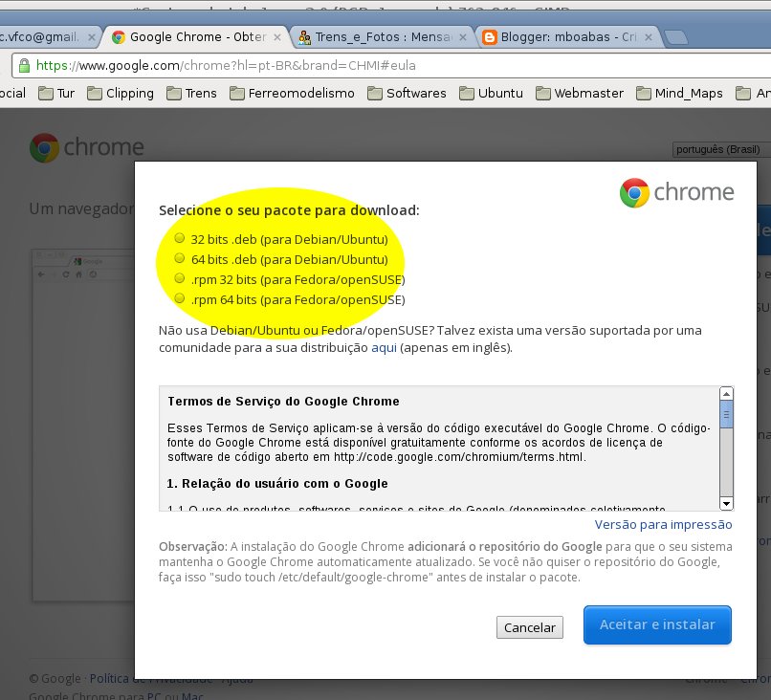Close the Trens_e_Fotos tab
This screenshot has width=771, height=700.
coord(463,37)
